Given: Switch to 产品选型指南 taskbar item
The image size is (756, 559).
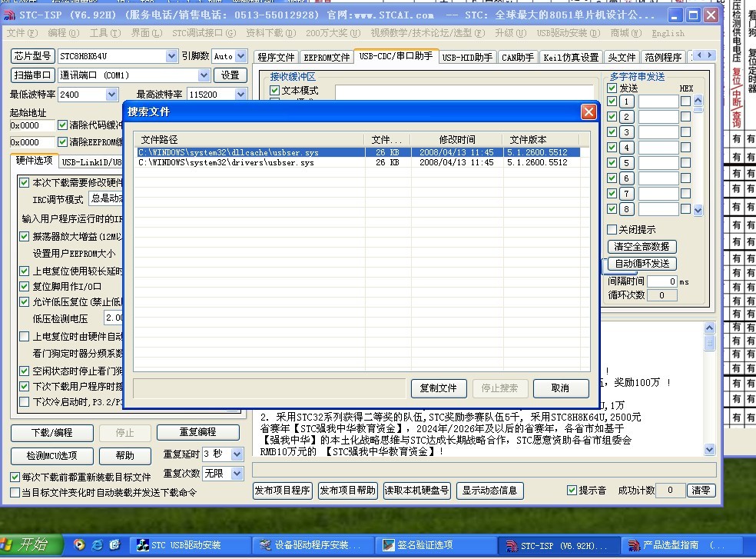Looking at the screenshot, I should point(681,545).
